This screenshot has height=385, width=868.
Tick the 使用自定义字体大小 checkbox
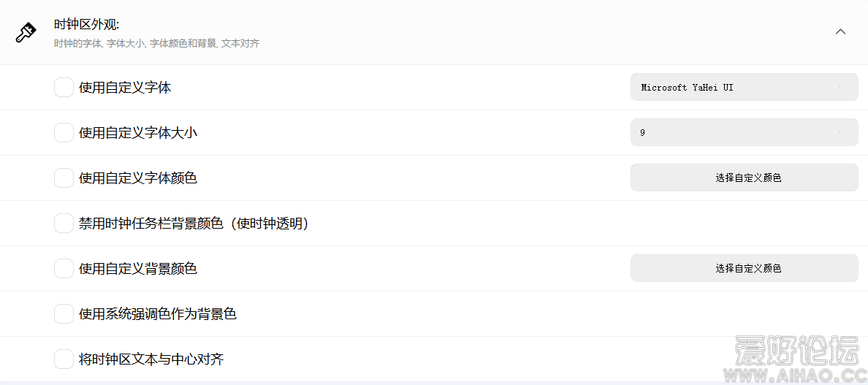pyautogui.click(x=64, y=133)
